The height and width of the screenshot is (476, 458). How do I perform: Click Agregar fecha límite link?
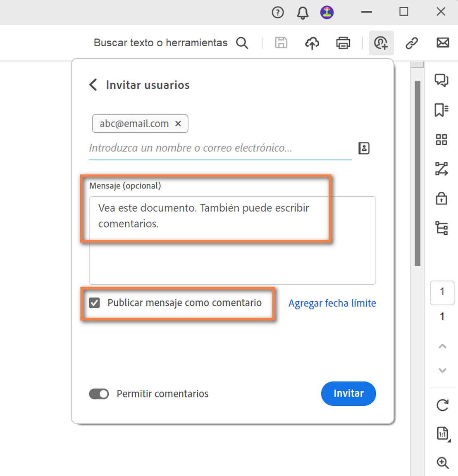tap(332, 303)
